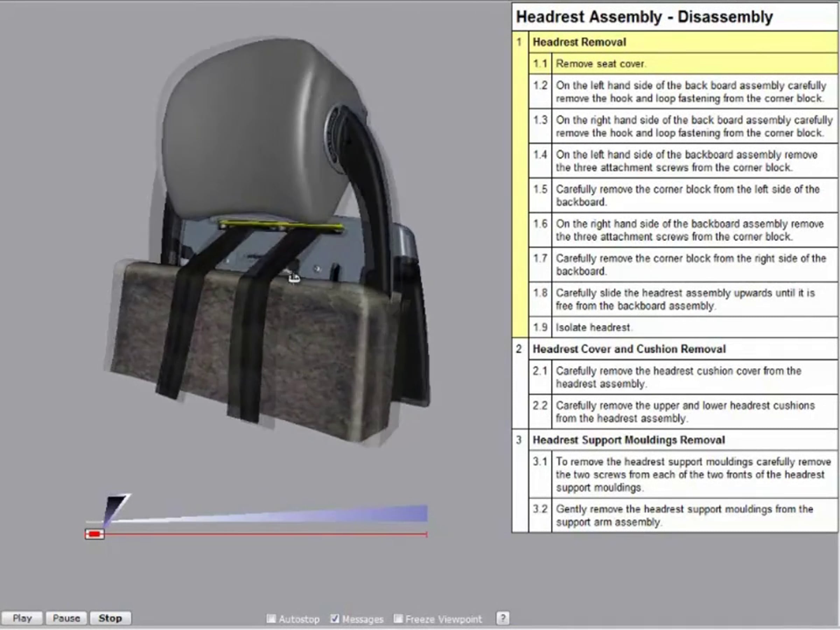This screenshot has width=840, height=630.
Task: Click the red timeline slider handle
Action: point(94,534)
